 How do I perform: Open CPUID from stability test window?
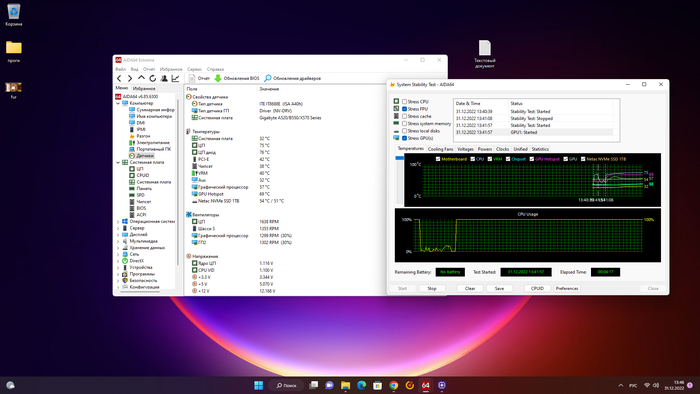pos(537,288)
